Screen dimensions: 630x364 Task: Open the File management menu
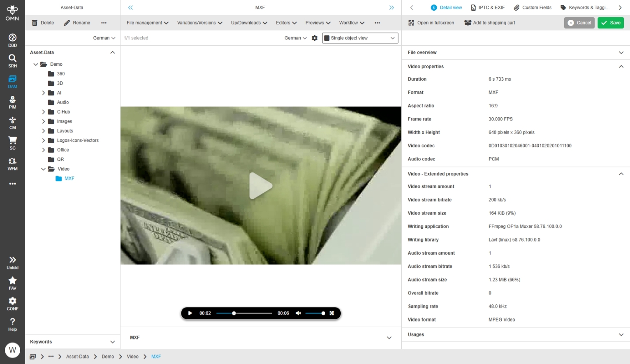click(148, 23)
